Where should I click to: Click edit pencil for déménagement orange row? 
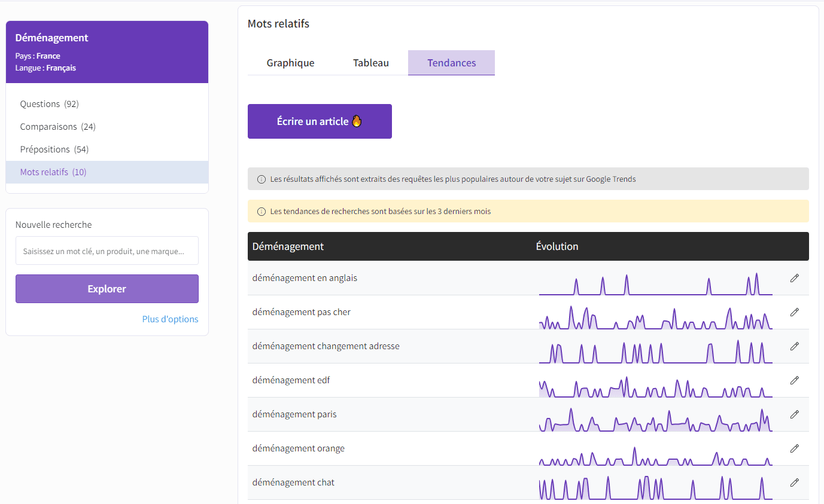[x=794, y=448]
